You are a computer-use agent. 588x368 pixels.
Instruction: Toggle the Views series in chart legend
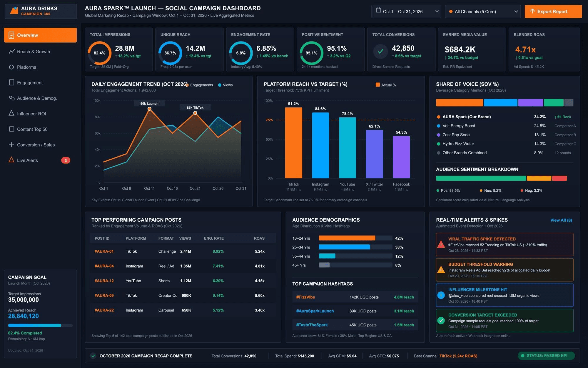(x=225, y=85)
